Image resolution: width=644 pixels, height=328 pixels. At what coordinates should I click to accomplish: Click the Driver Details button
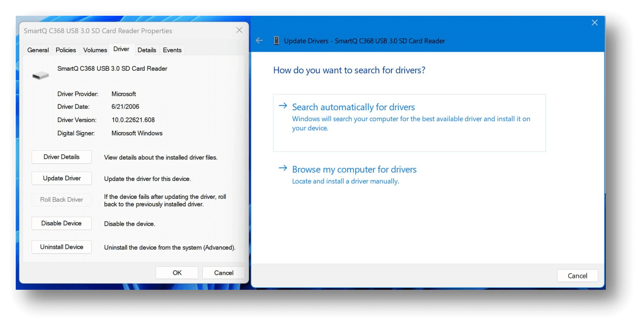pos(62,157)
